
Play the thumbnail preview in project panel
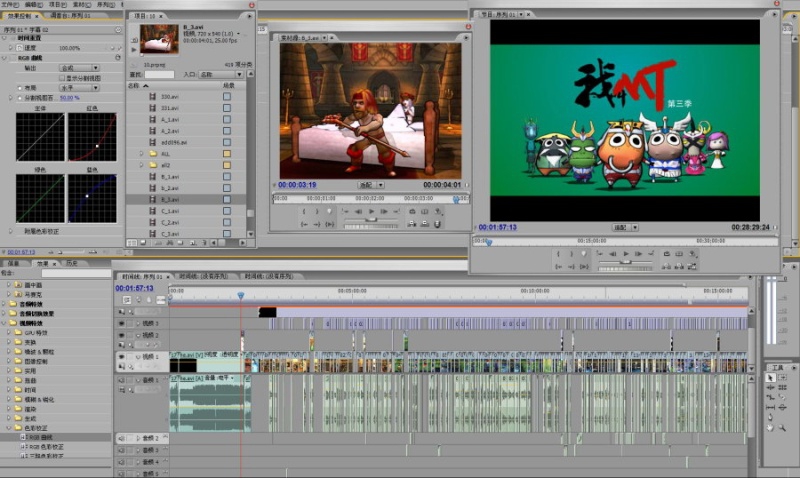[x=134, y=50]
